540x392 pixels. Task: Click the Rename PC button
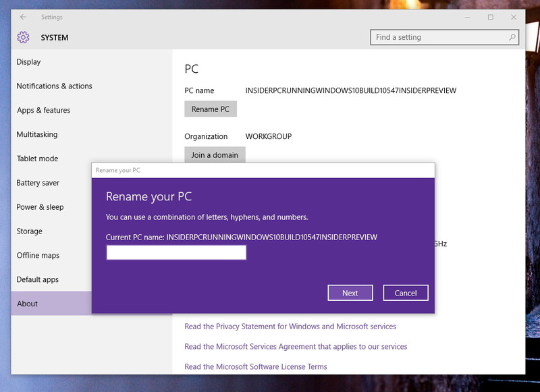point(211,109)
